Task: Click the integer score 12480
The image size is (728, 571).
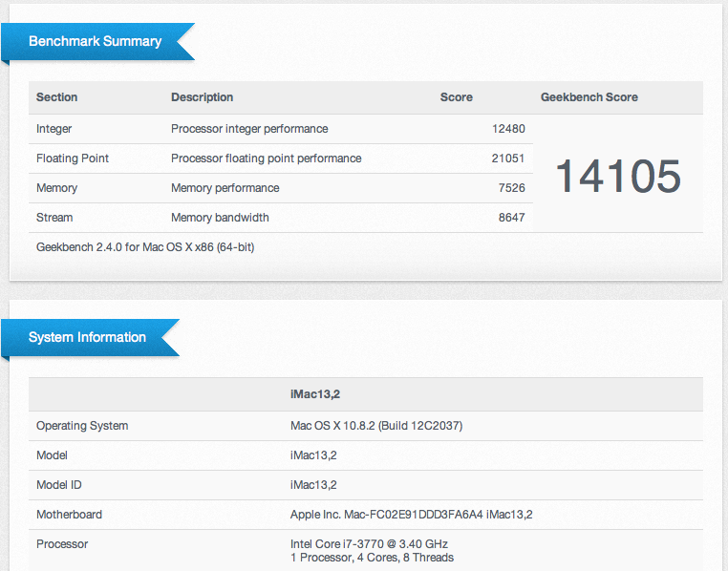Action: pyautogui.click(x=508, y=129)
